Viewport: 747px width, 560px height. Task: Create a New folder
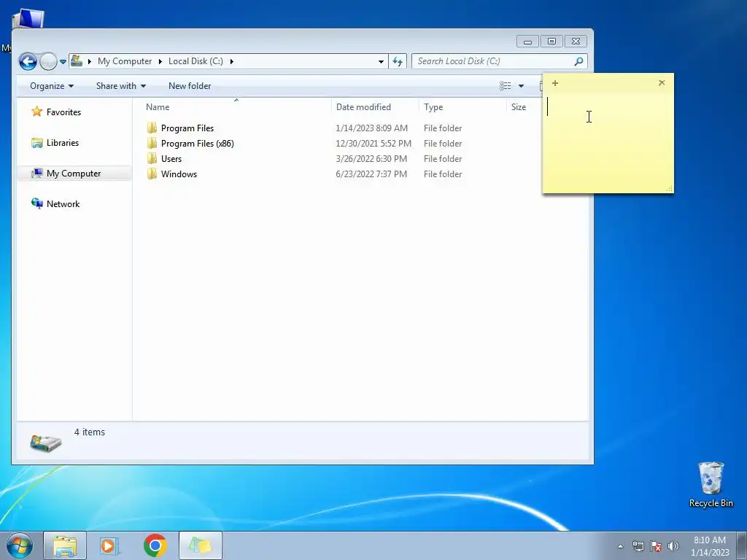tap(190, 86)
